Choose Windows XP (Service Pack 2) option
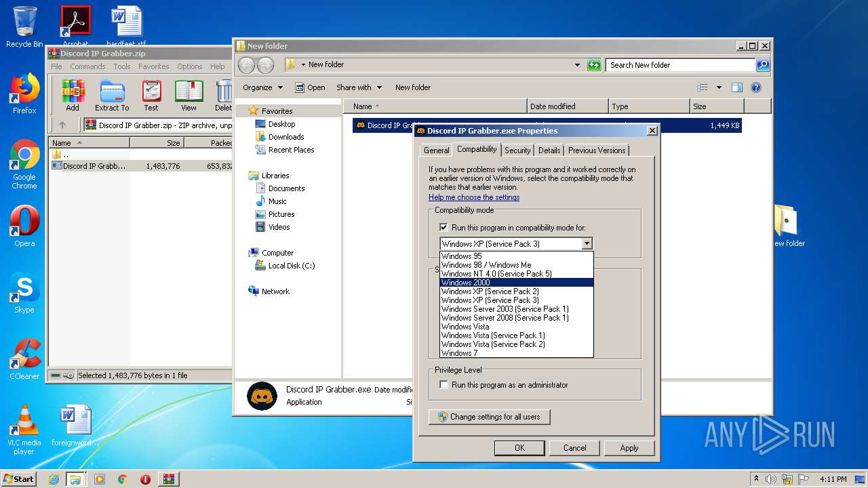The height and width of the screenshot is (488, 868). [516, 291]
